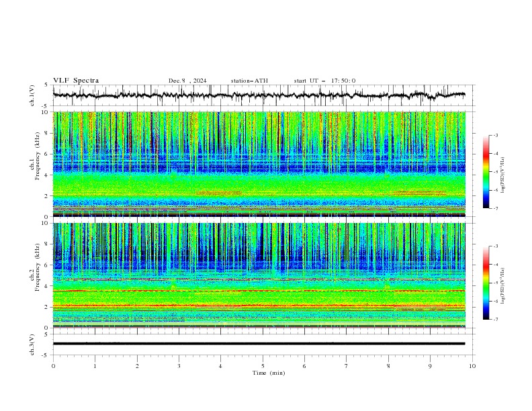The image size is (532, 411).
Task: Click the 'start UT = 17:50:0' label
Action: (x=324, y=81)
